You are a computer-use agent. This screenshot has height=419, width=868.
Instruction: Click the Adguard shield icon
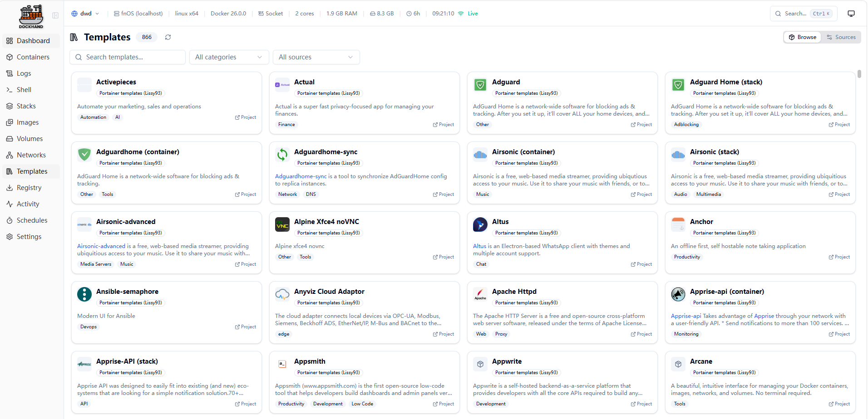pos(480,85)
